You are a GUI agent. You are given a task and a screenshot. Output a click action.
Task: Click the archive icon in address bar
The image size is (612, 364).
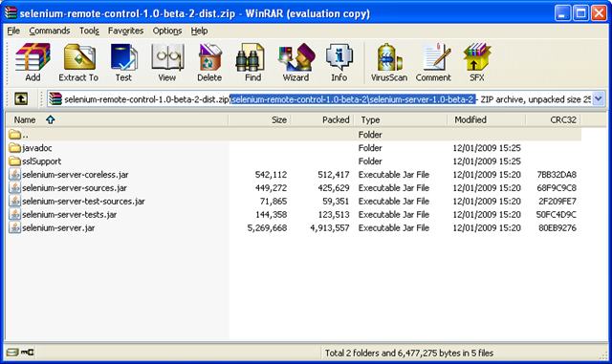tap(55, 99)
